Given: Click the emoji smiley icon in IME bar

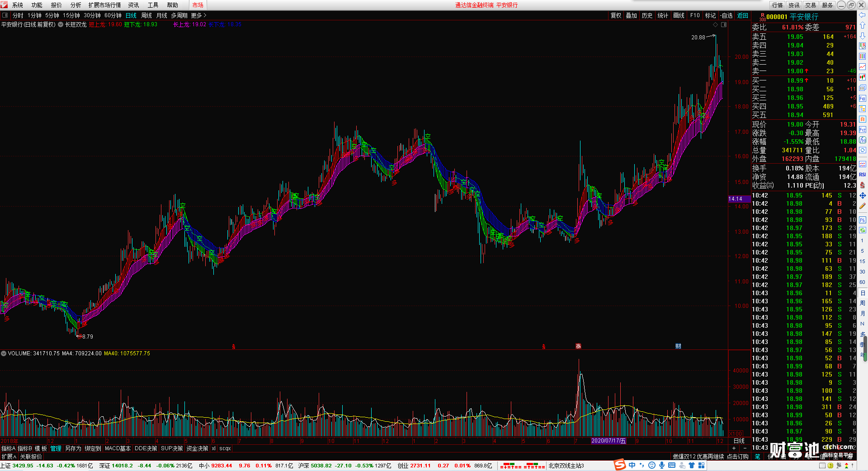Looking at the screenshot, I should pyautogui.click(x=651, y=465).
